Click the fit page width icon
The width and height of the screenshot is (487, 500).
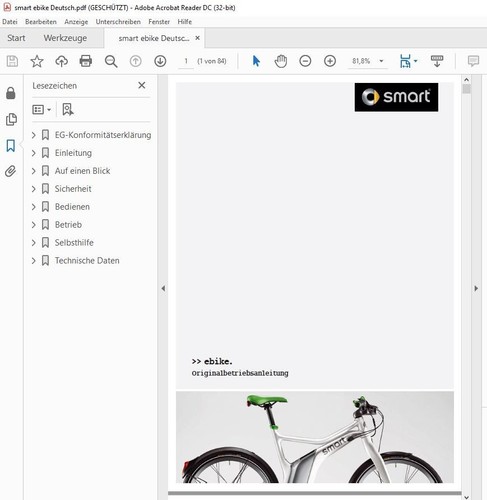click(x=405, y=61)
